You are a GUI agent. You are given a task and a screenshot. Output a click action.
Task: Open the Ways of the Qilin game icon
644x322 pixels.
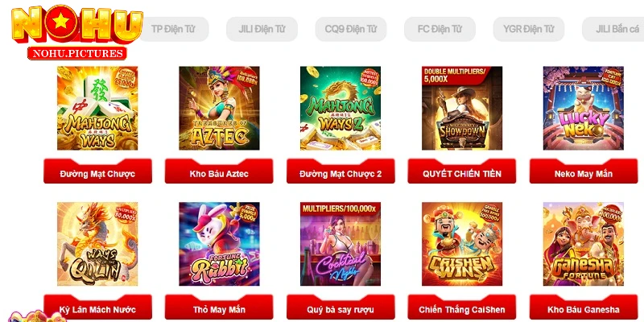(97, 244)
